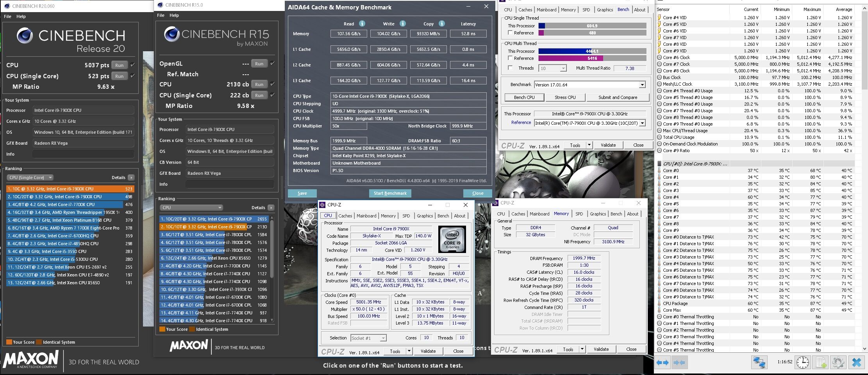The image size is (868, 375).
Task: Click the HWiNFO log file icon with plus
Action: click(821, 363)
